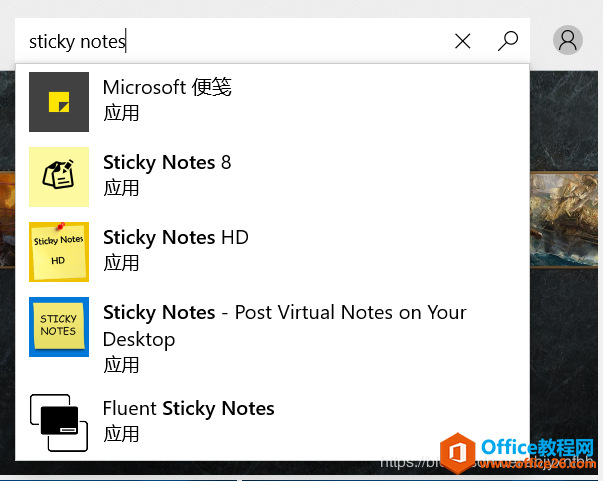Click 应用 label under Fluent Sticky Notes
This screenshot has height=481, width=603.
[121, 434]
